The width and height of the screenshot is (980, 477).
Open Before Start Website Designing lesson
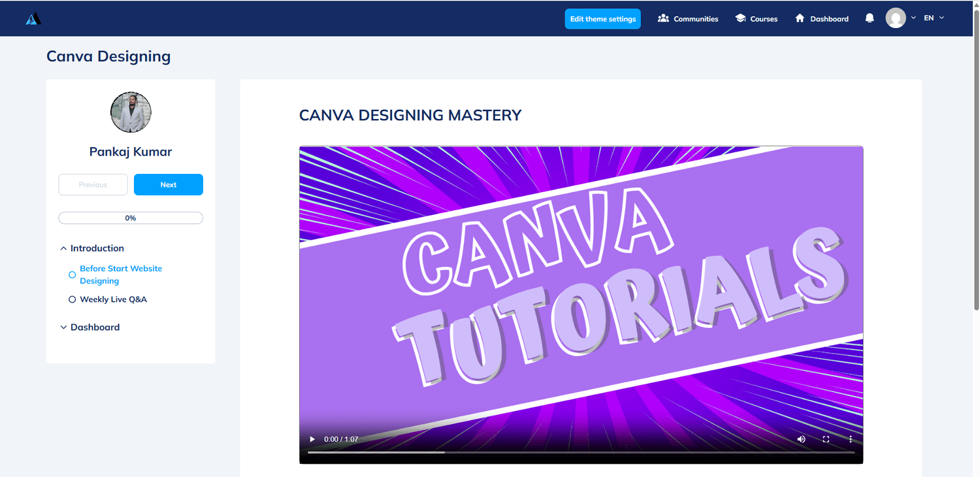[x=121, y=274]
